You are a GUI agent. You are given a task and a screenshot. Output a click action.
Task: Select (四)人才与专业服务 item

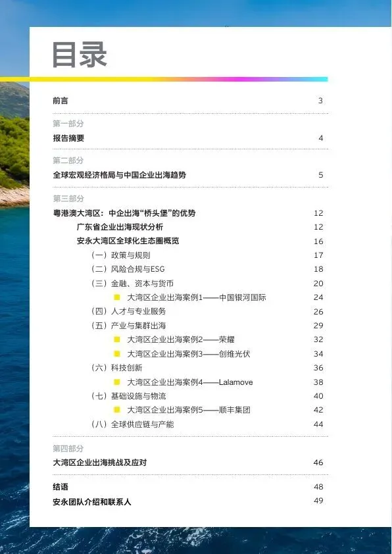click(128, 311)
